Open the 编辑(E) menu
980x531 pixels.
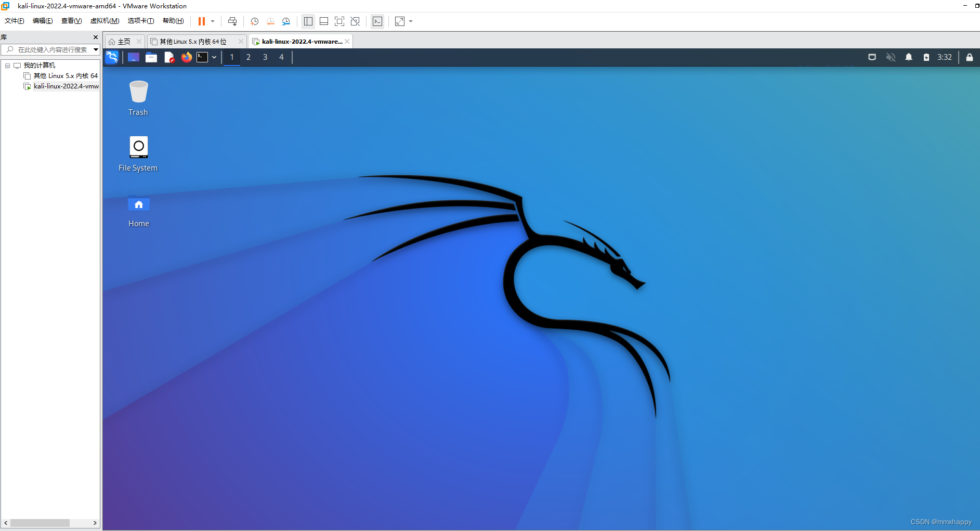(43, 21)
